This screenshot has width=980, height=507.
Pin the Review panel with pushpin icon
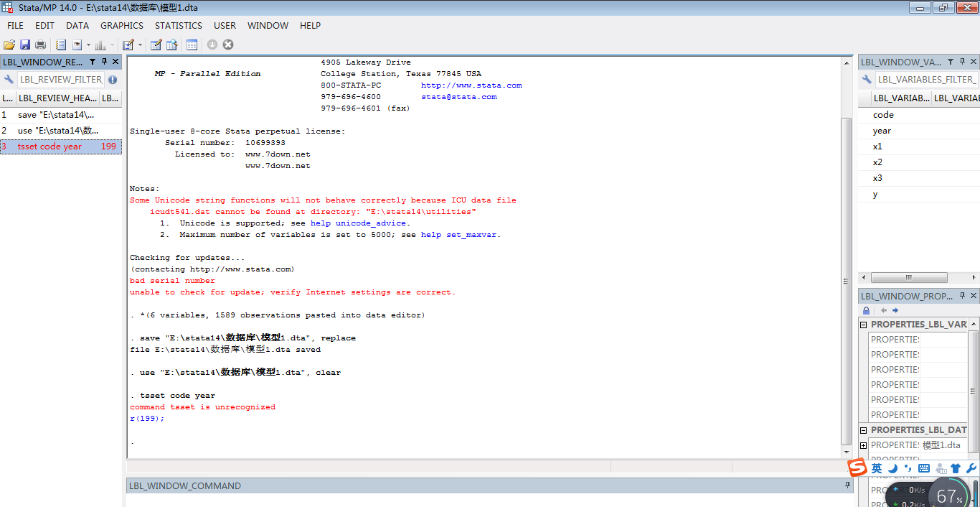point(104,62)
